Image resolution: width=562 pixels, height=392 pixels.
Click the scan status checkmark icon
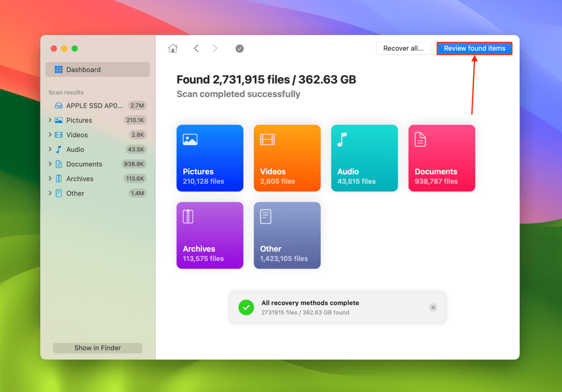[239, 49]
